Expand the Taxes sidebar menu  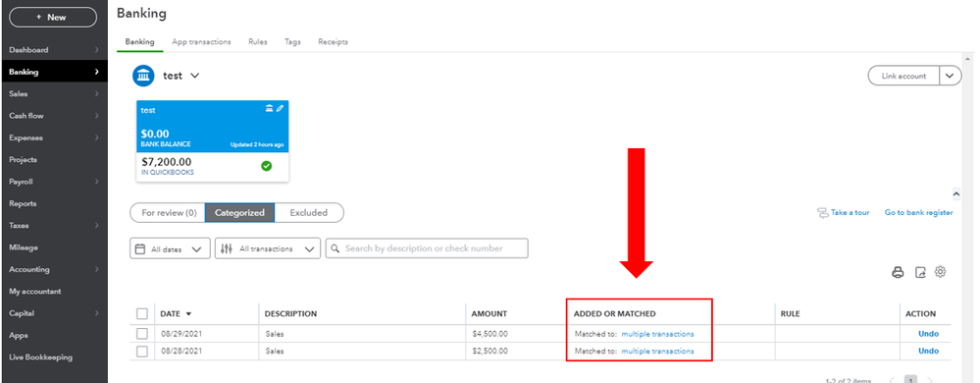click(96, 225)
